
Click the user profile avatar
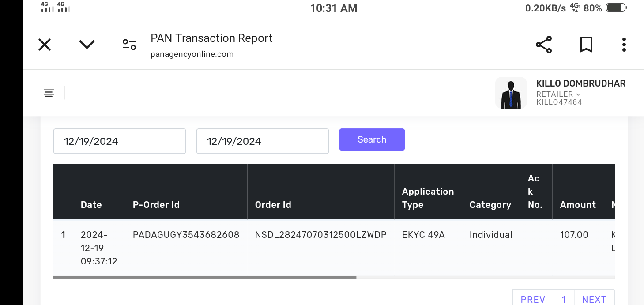pos(511,93)
